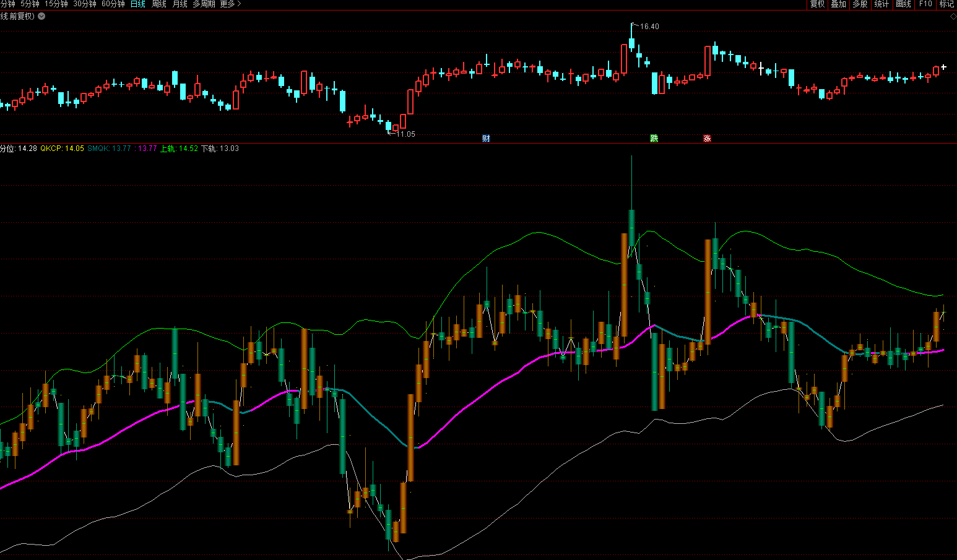Toggle the 多周期 multi-period view
Viewport: 957px width, 560px height.
point(204,4)
